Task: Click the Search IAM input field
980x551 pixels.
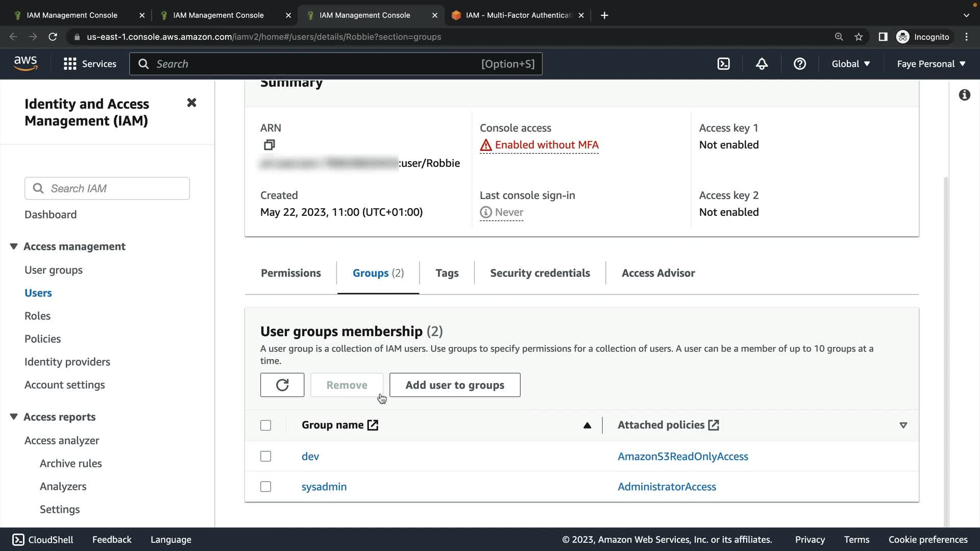Action: pyautogui.click(x=116, y=188)
